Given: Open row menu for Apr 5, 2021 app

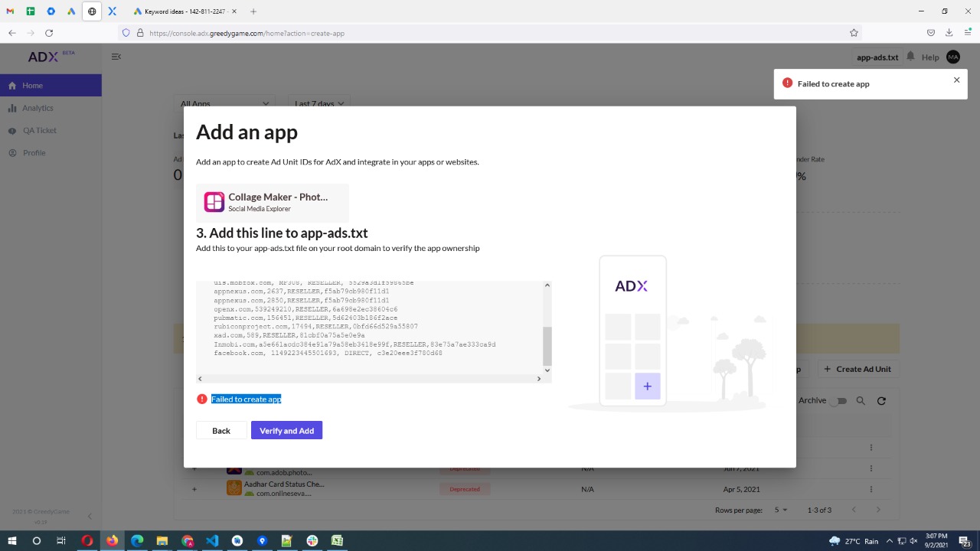Looking at the screenshot, I should click(x=871, y=489).
